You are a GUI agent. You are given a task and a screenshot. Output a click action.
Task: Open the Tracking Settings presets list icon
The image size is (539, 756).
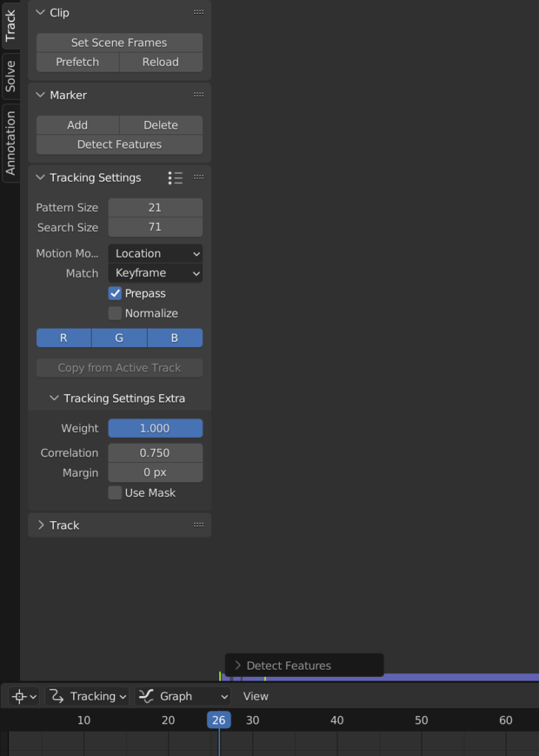click(176, 178)
